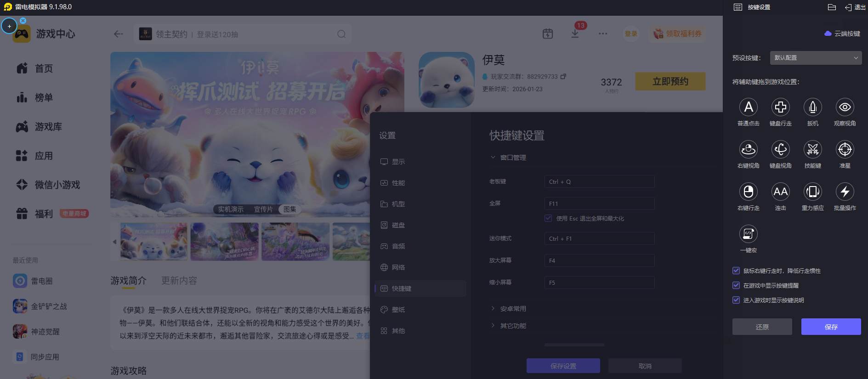
Task: Select the 批量操作 batch operation icon
Action: point(845,192)
